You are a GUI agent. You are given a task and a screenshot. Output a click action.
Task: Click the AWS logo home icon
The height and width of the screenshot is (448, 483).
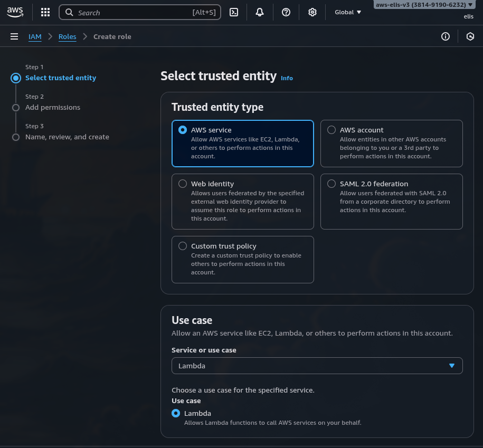coord(15,12)
